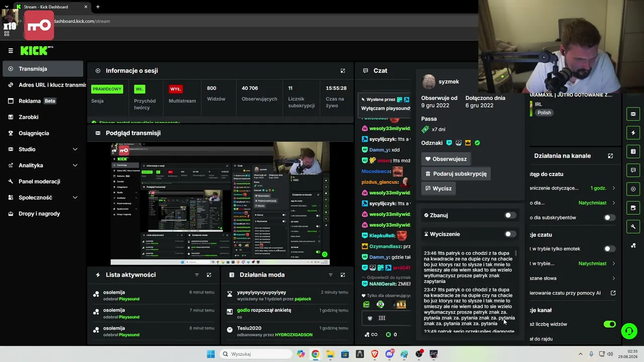
Task: Click the three-dots icon below the wrench
Action: pyautogui.click(x=633, y=245)
